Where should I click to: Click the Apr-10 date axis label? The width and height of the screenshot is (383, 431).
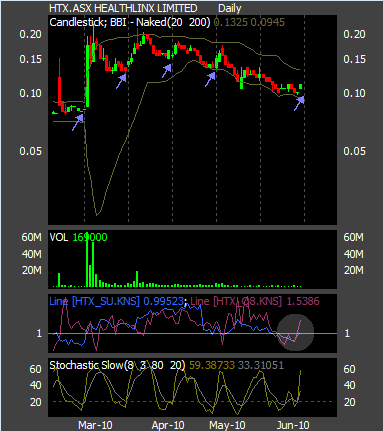click(x=168, y=425)
